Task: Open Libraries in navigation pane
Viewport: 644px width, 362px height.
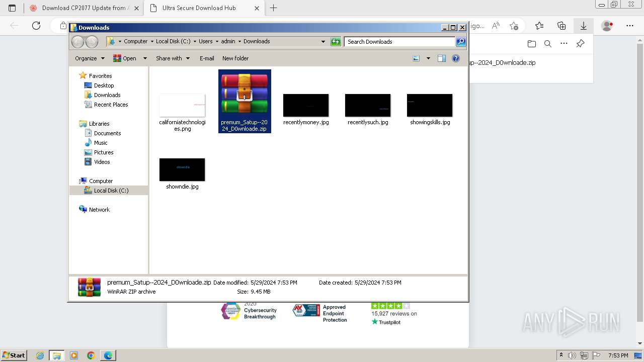Action: click(x=99, y=124)
